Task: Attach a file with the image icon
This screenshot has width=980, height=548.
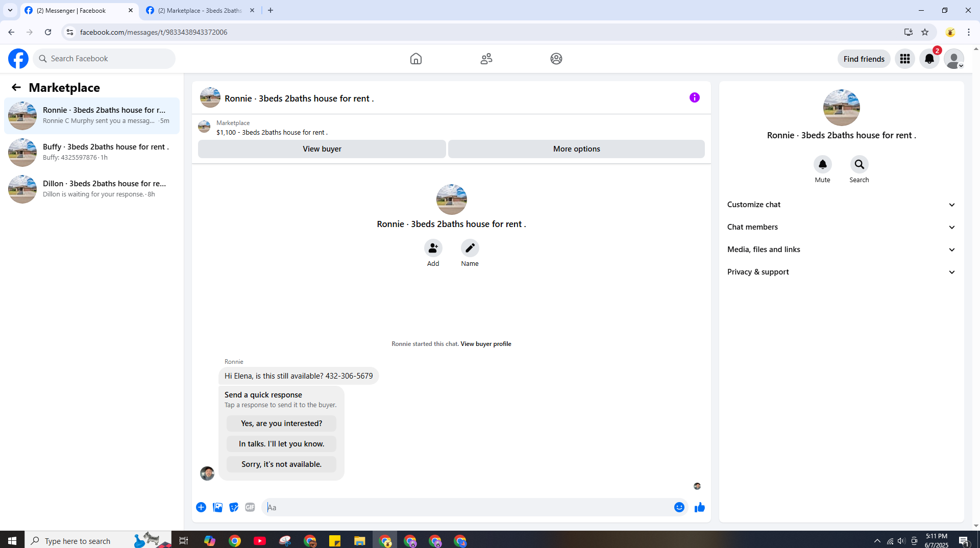Action: click(217, 507)
